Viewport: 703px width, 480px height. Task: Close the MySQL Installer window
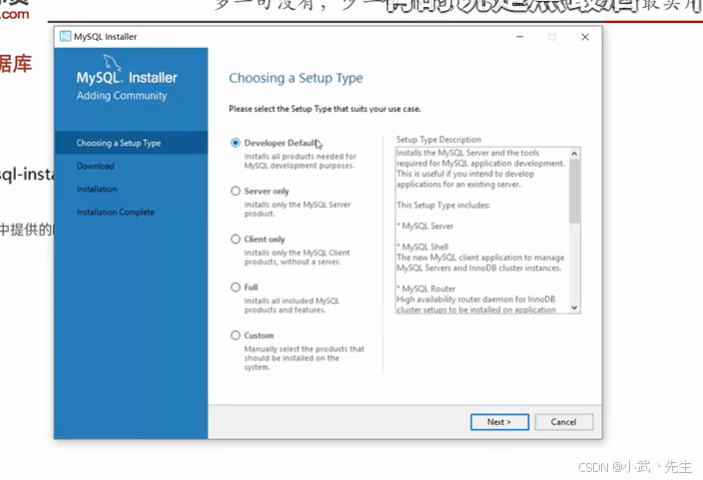pyautogui.click(x=585, y=37)
